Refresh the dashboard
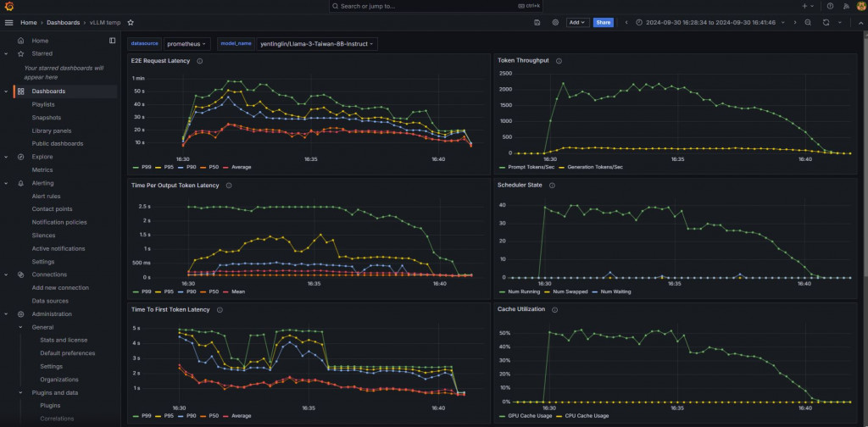This screenshot has width=868, height=427. coord(826,23)
